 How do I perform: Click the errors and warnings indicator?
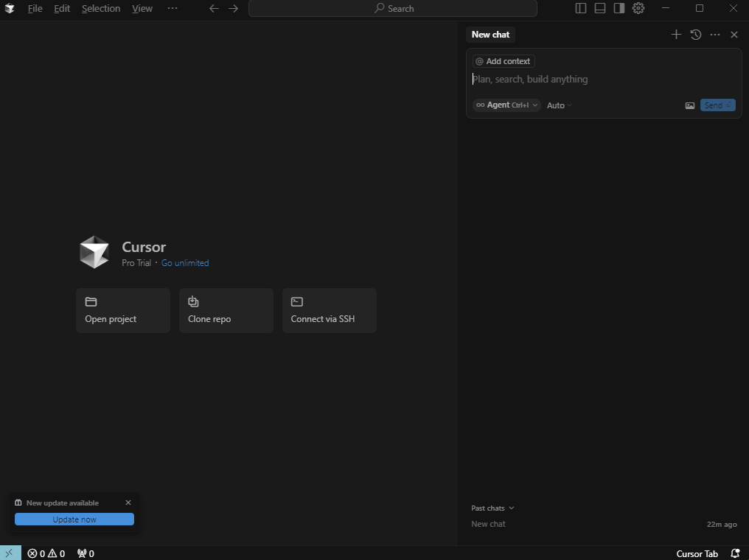pyautogui.click(x=46, y=553)
